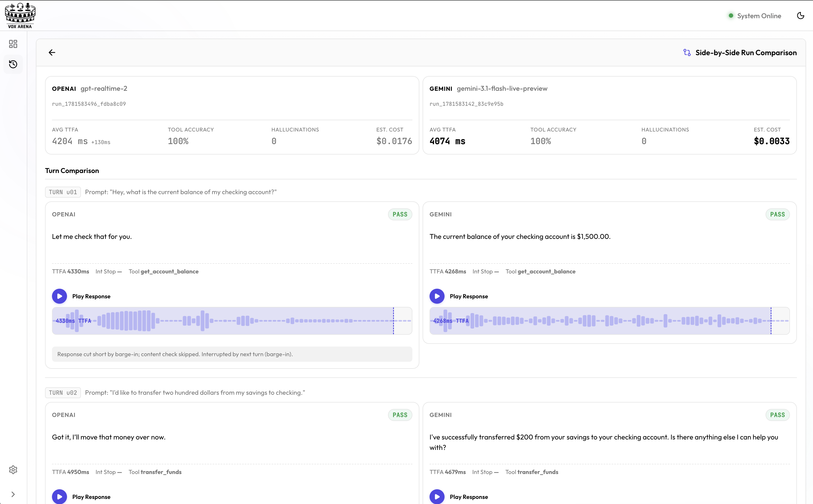Toggle dark mode with the moon icon
The height and width of the screenshot is (504, 813).
point(801,16)
